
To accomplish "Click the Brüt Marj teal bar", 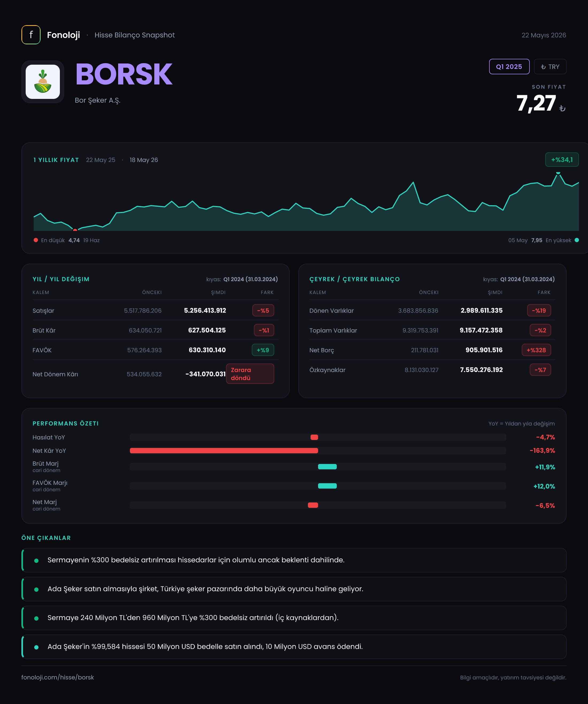I will pyautogui.click(x=327, y=467).
